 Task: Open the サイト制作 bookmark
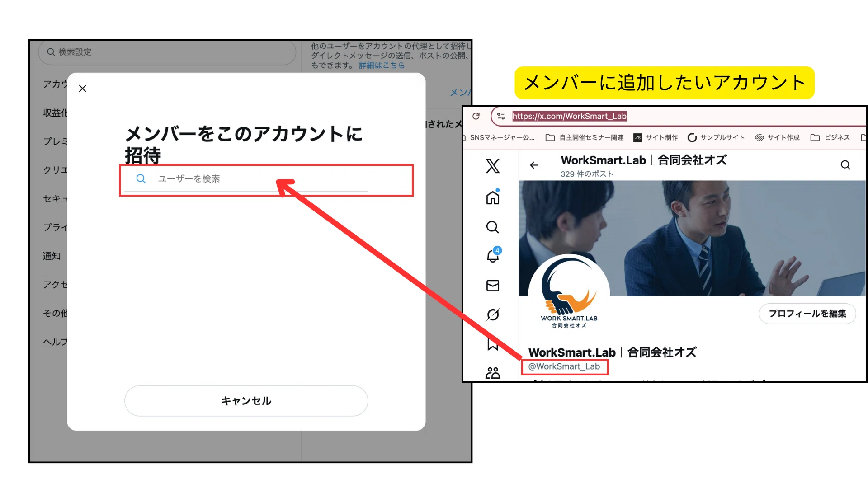pos(656,137)
